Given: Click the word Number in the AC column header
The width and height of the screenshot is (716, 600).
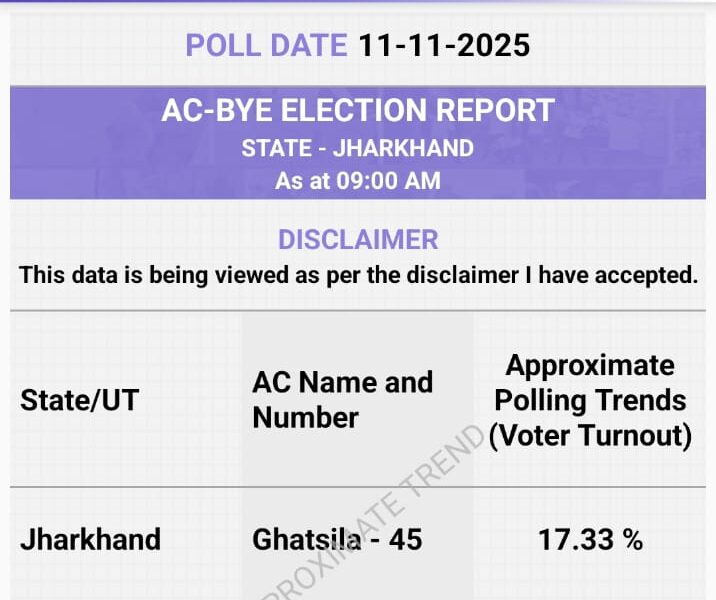Looking at the screenshot, I should click(305, 417).
